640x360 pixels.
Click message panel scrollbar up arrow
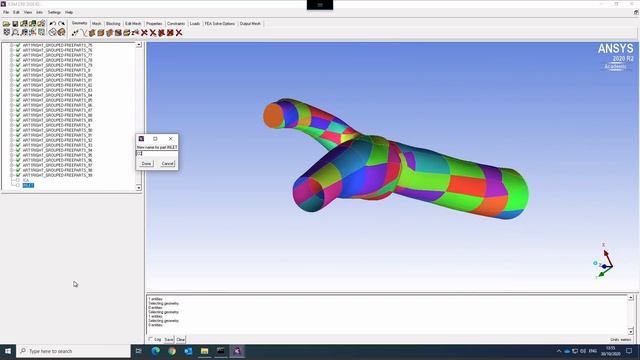click(x=631, y=298)
